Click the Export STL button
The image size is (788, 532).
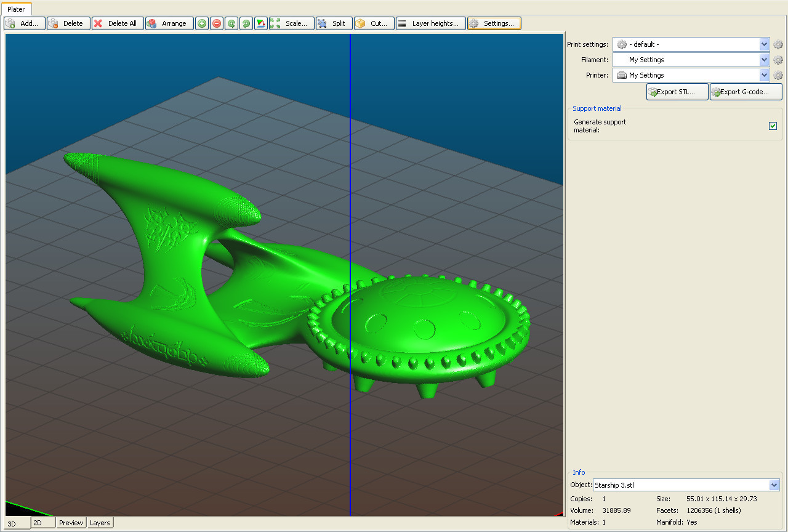(x=677, y=91)
